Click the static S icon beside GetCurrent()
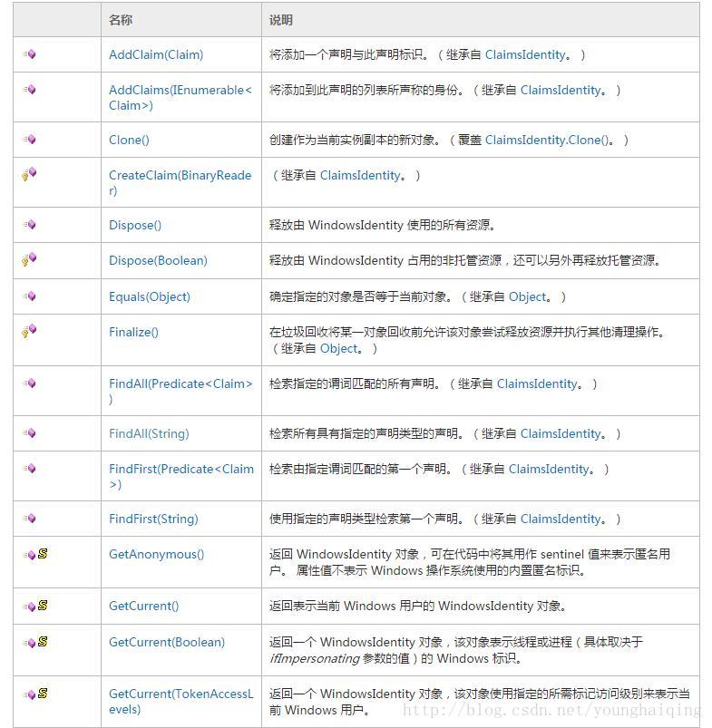712x728 pixels. point(43,605)
